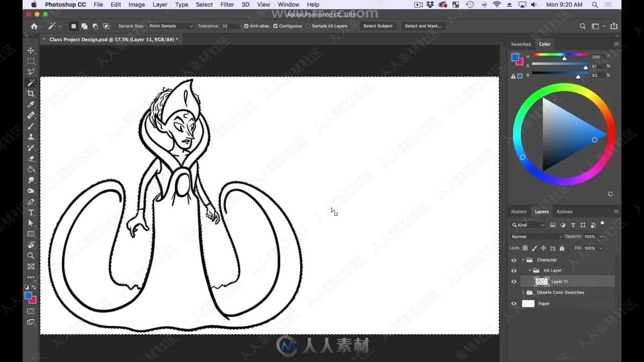Select the Magic Wand tool in toolbar
The image size is (644, 362).
31,82
